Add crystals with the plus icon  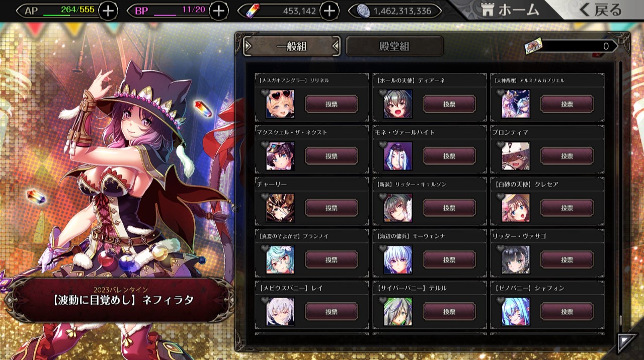(x=329, y=11)
